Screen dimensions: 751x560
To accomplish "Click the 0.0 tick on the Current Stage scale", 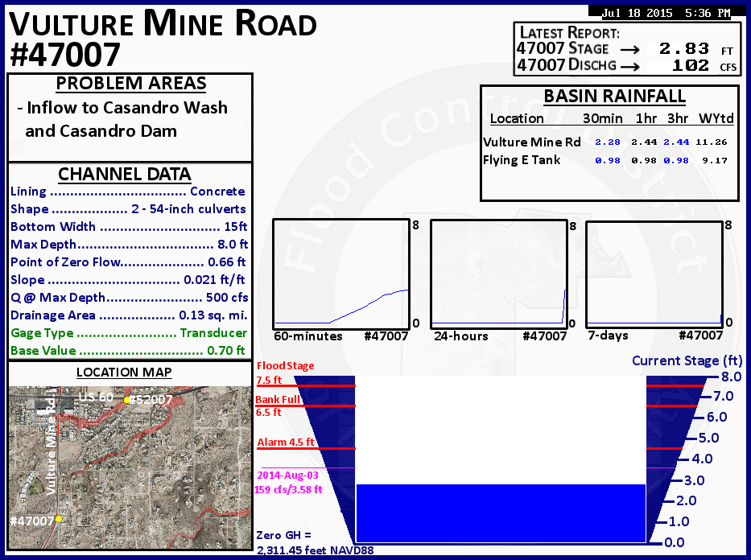I will coord(675,542).
